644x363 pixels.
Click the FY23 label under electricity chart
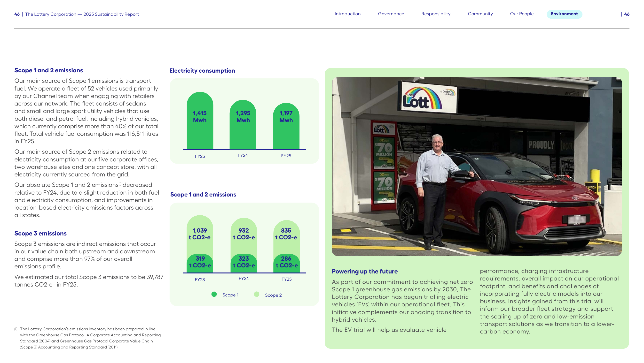(x=200, y=156)
